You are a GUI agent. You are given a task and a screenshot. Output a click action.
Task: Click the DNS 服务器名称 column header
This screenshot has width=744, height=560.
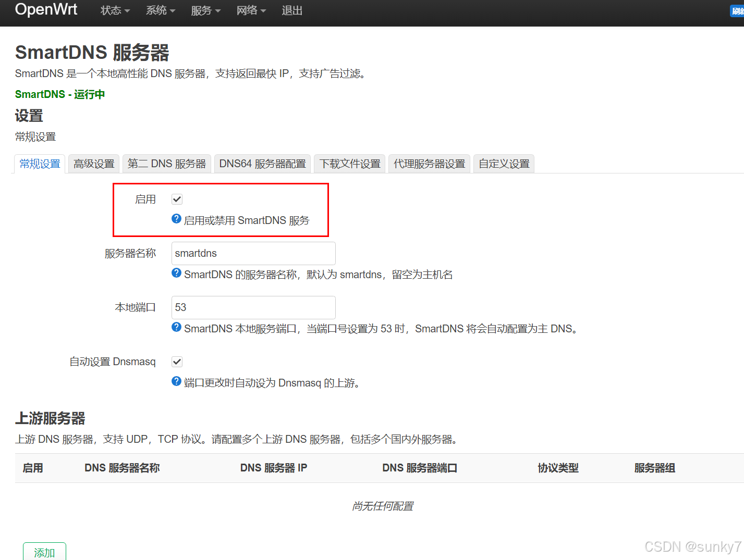(x=122, y=468)
